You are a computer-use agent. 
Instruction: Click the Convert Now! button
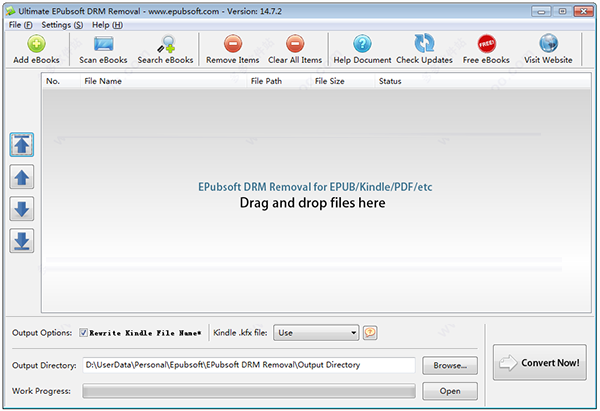(540, 362)
